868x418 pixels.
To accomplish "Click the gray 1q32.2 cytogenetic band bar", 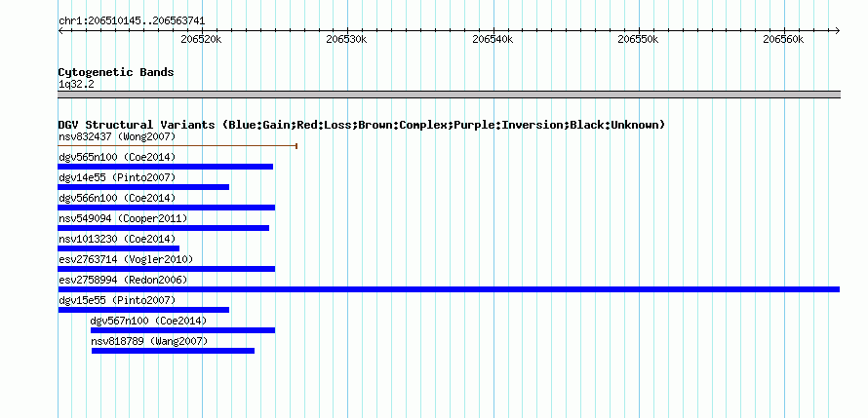I will [449, 95].
